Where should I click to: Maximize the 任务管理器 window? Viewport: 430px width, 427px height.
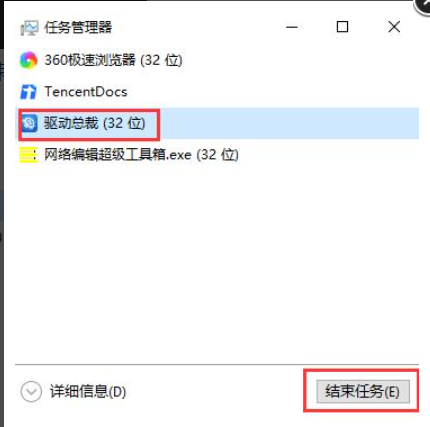coord(342,27)
